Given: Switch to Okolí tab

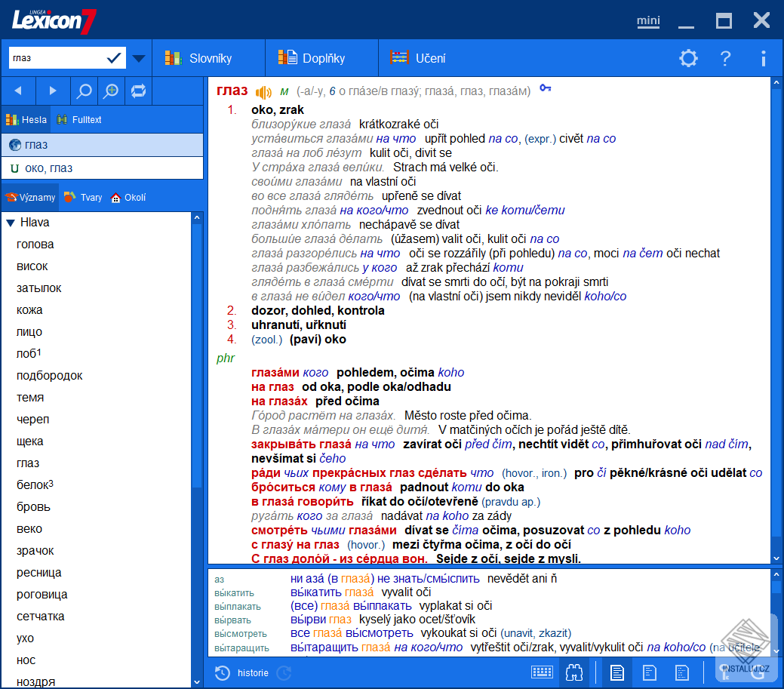Looking at the screenshot, I should pyautogui.click(x=128, y=198).
